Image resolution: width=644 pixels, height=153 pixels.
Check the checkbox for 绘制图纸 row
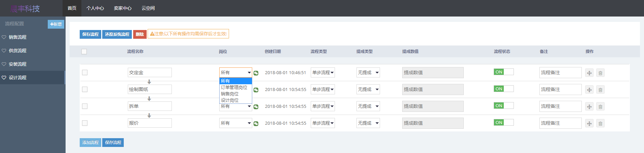(85, 89)
